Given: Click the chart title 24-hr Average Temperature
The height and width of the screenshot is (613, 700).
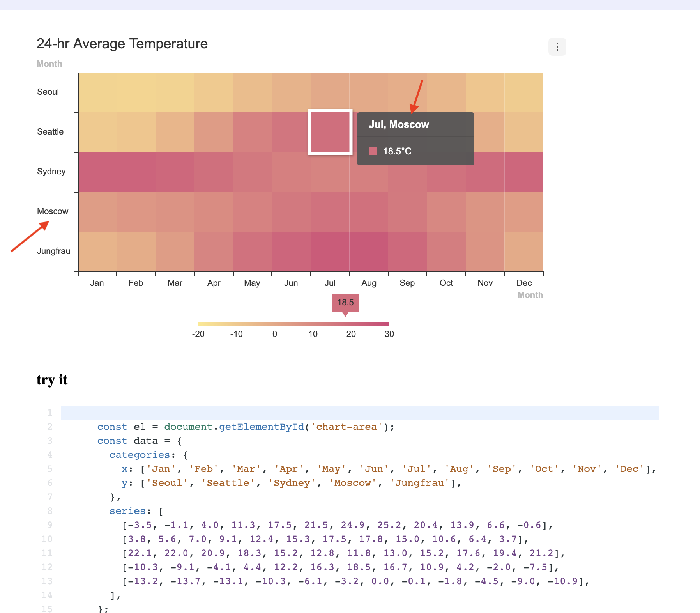Looking at the screenshot, I should pyautogui.click(x=122, y=44).
